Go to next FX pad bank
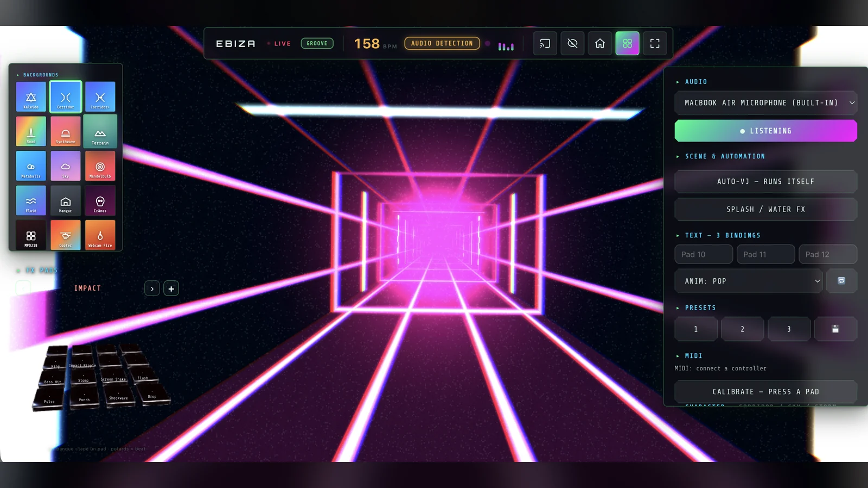This screenshot has height=488, width=868. [152, 288]
